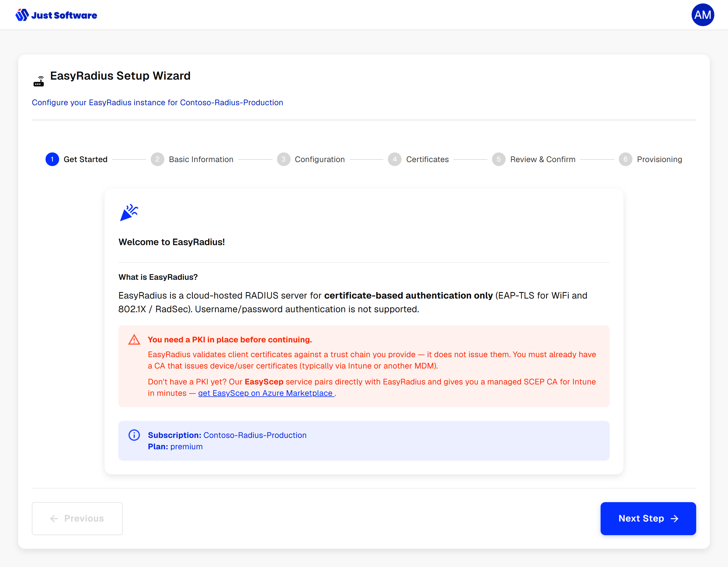Click the bold certificate-based authentication only text
Screen dimensions: 728x567
408,296
